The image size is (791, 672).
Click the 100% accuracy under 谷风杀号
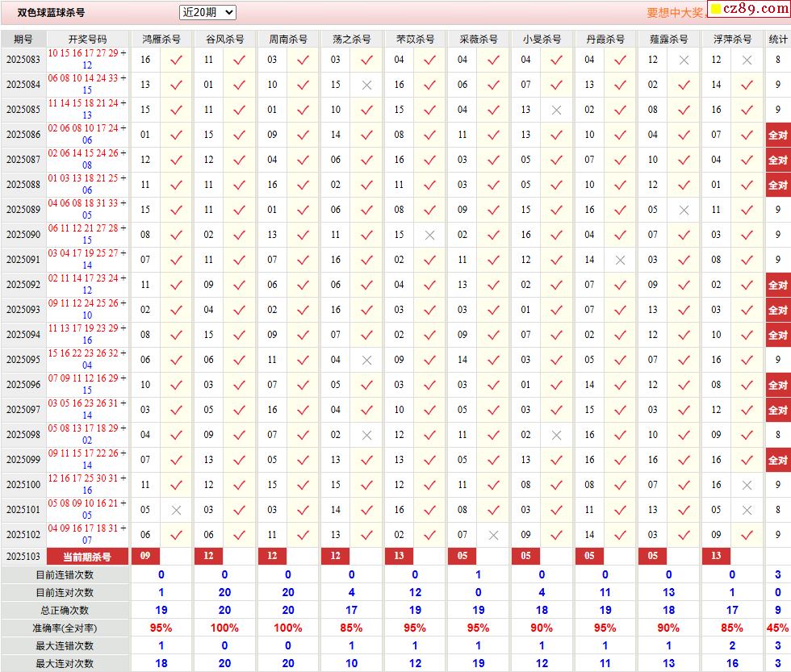pyautogui.click(x=224, y=628)
